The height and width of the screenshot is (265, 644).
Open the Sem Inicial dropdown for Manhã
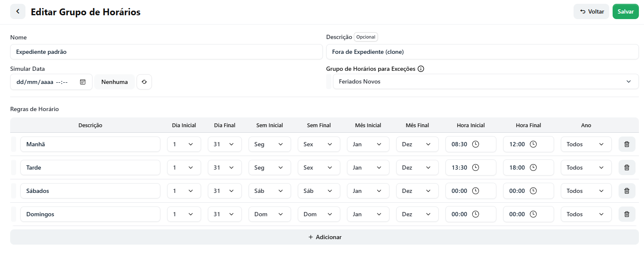click(x=270, y=144)
